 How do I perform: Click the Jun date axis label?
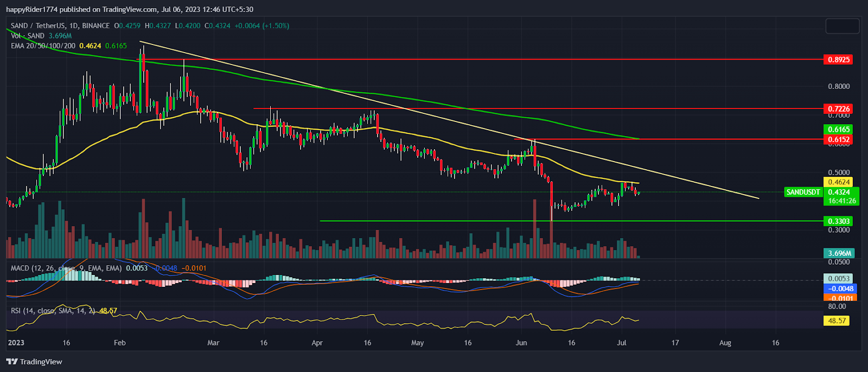click(521, 343)
